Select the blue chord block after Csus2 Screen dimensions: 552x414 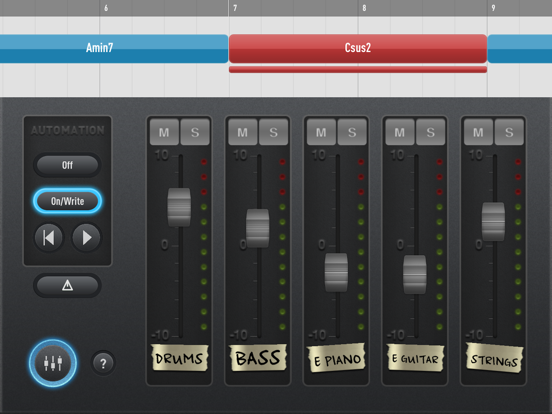coord(520,49)
